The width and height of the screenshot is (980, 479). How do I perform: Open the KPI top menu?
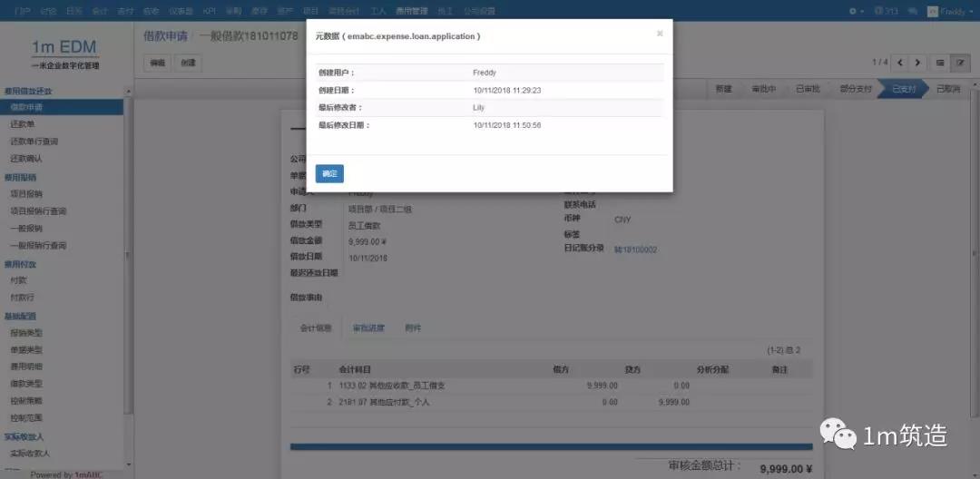pyautogui.click(x=210, y=11)
